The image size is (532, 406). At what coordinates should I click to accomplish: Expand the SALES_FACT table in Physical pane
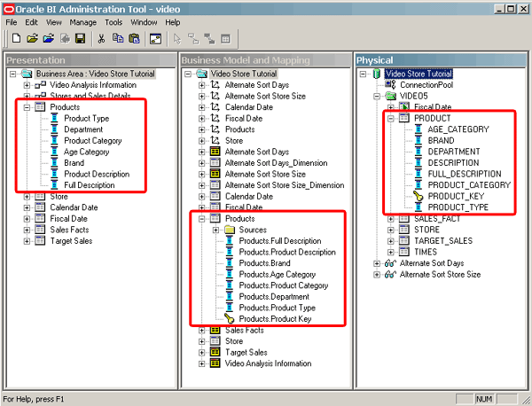391,218
